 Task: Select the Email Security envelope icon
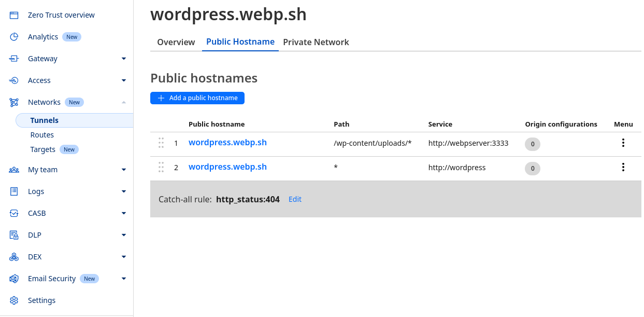(13, 278)
